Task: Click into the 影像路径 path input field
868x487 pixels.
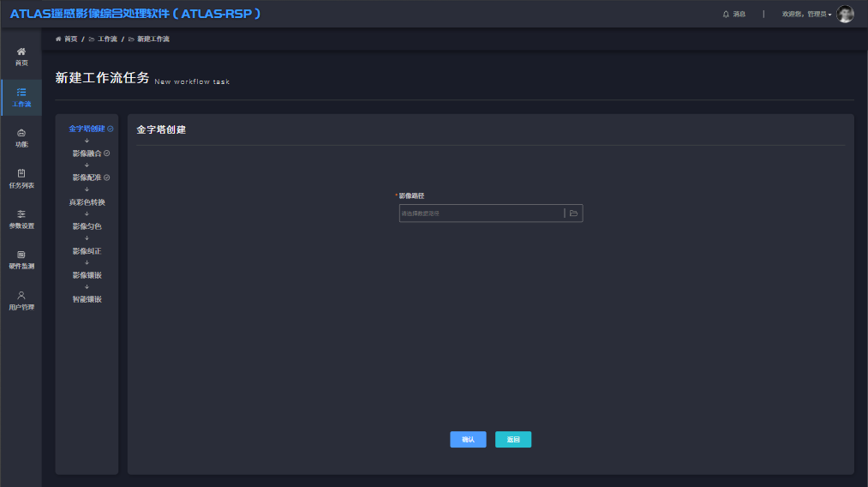Action: pos(480,213)
